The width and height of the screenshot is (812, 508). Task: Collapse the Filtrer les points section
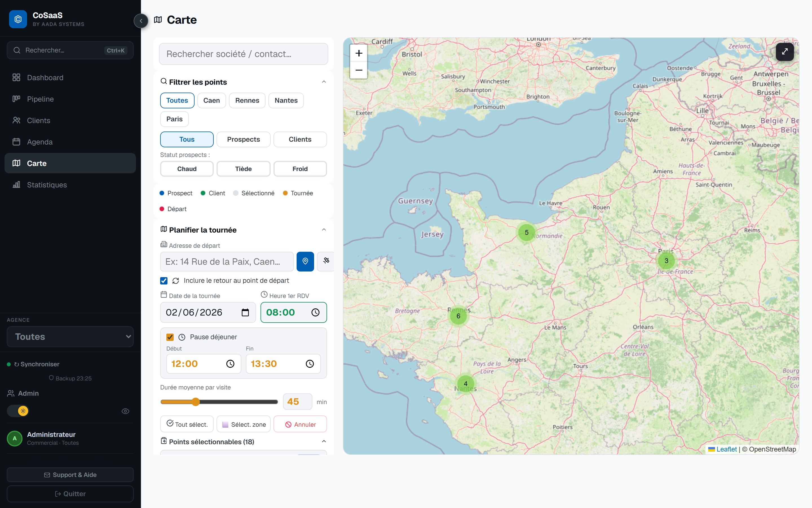point(324,82)
